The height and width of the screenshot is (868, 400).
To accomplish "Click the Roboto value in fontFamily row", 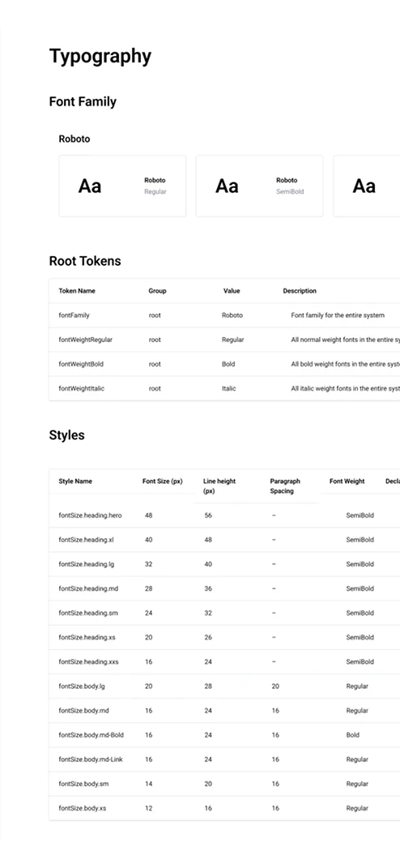I will pos(232,315).
